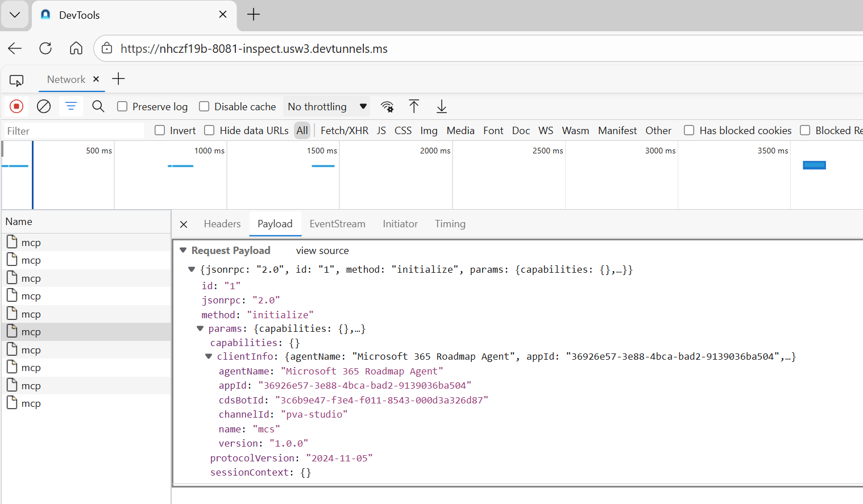Export network log as HAR
The height and width of the screenshot is (504, 863).
441,106
